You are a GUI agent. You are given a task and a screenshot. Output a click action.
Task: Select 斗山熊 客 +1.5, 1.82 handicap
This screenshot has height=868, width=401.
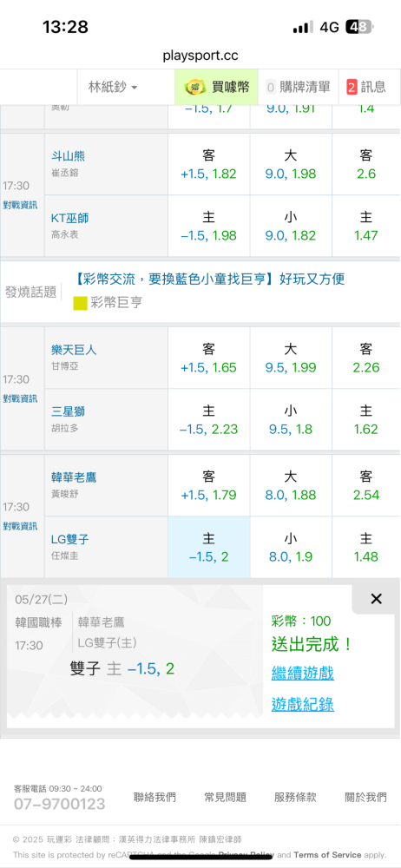209,164
